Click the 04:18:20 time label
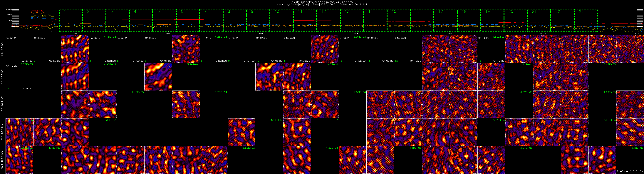Viewport: 644px width, 174px height. 27,88
